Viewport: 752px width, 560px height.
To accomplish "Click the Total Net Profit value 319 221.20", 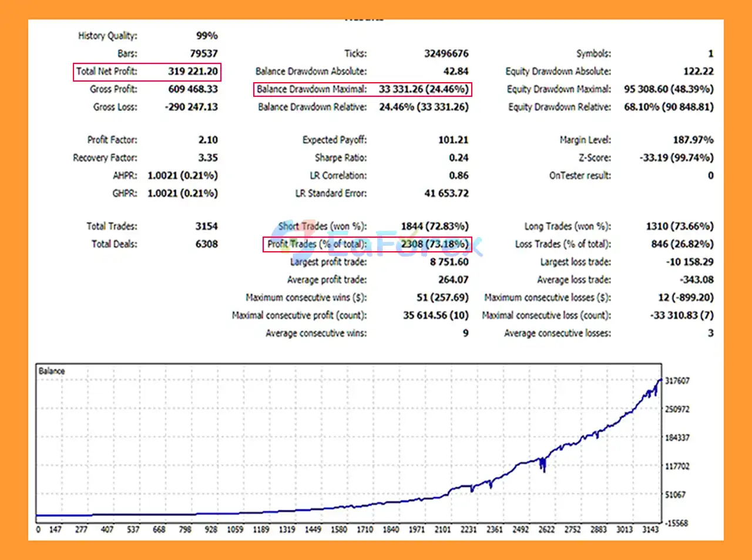I will 193,72.
